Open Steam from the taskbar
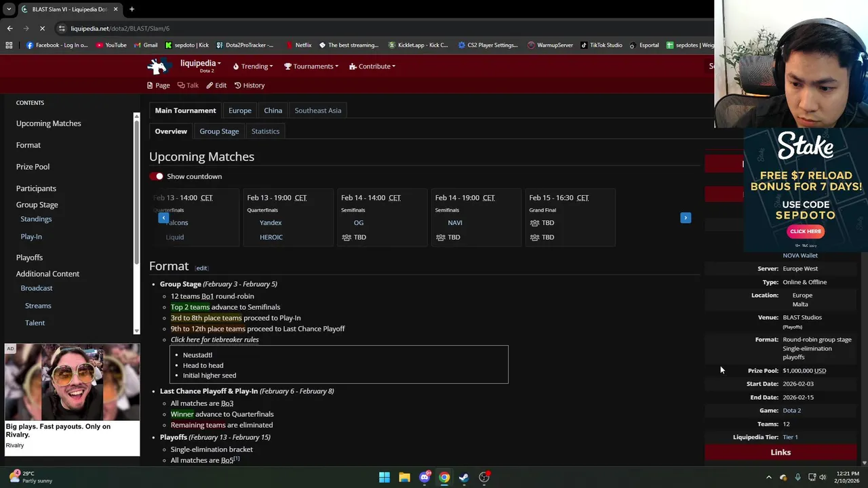This screenshot has width=868, height=488. click(464, 477)
